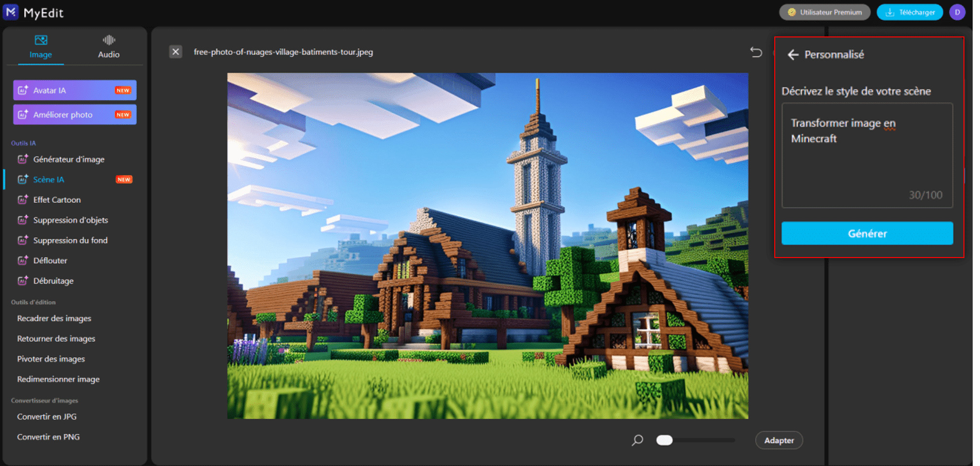Switch to the Image tab
This screenshot has height=466, width=980.
pos(40,47)
